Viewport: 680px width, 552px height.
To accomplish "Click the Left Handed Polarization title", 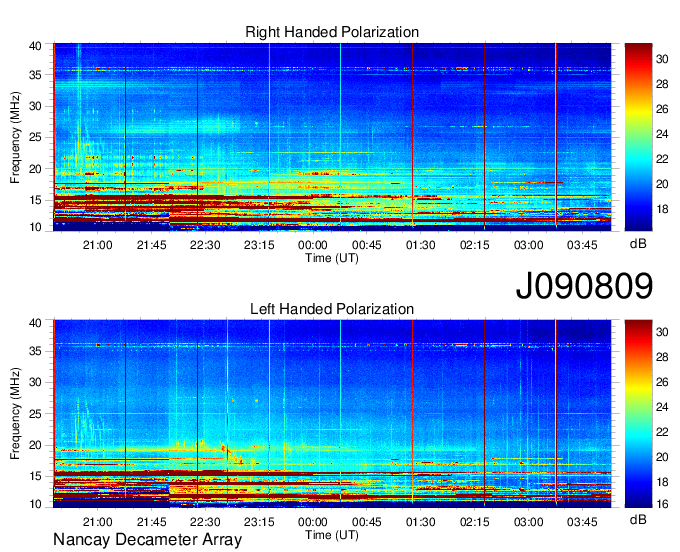I will (x=332, y=309).
